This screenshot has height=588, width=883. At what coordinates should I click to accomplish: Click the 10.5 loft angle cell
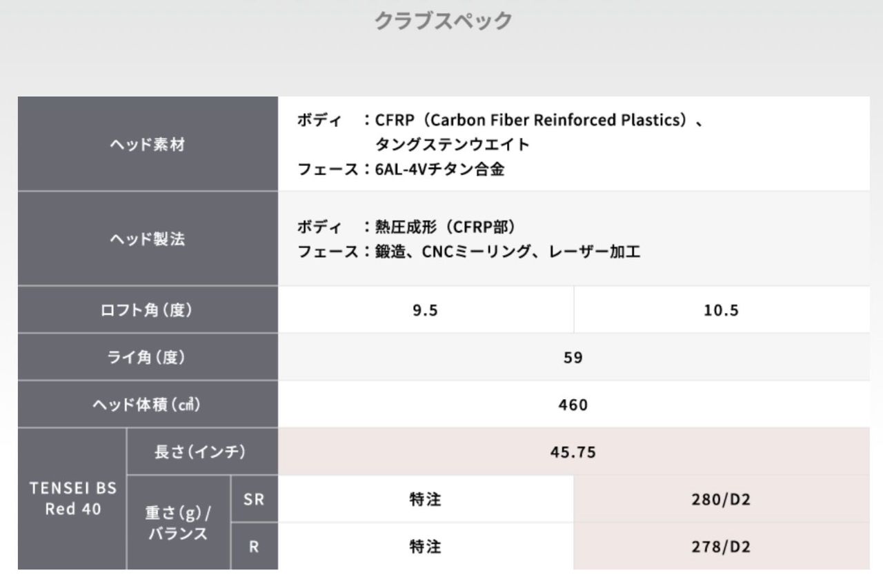coord(721,310)
